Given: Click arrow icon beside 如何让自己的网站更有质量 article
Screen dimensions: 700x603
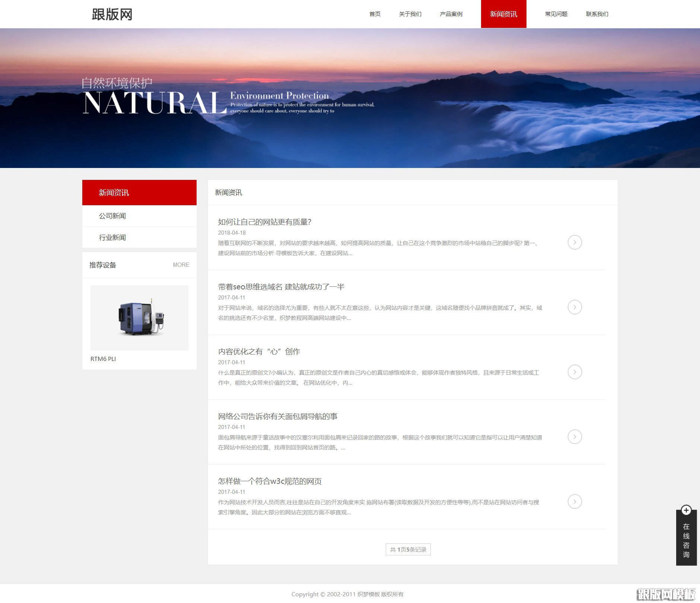Looking at the screenshot, I should 575,242.
